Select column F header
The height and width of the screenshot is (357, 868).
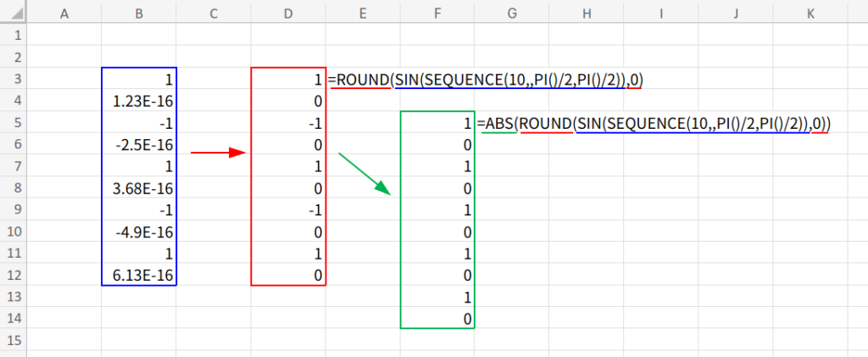click(437, 14)
